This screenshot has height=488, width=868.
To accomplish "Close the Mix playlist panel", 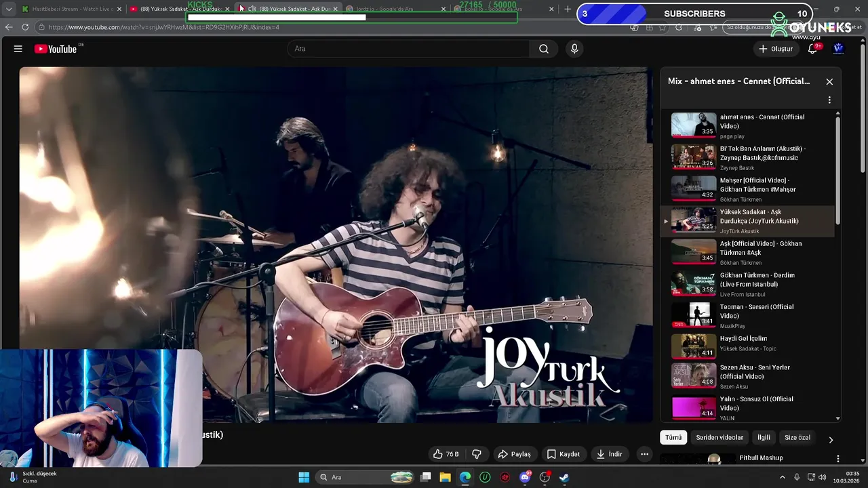I will pyautogui.click(x=829, y=81).
